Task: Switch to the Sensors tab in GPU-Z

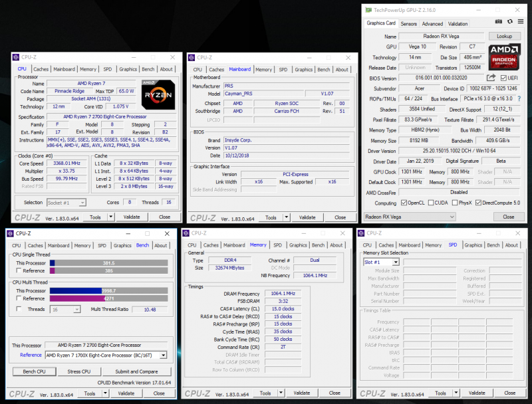Action: (409, 24)
